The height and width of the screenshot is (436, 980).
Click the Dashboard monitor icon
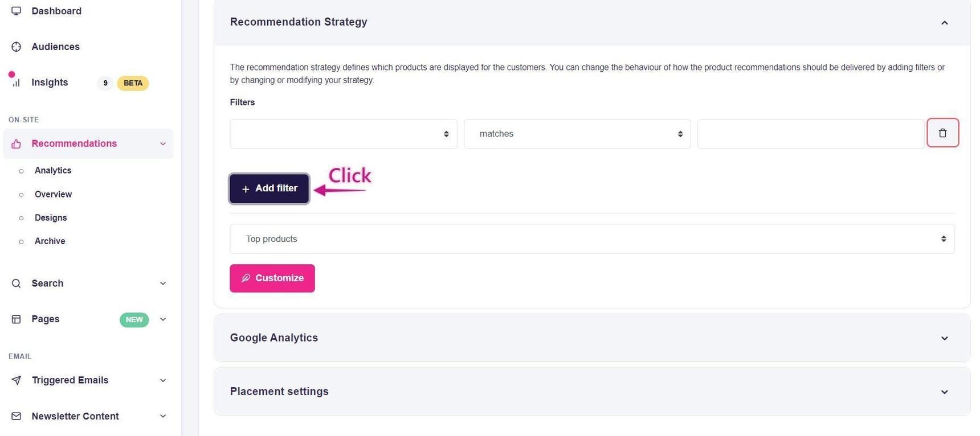(16, 11)
